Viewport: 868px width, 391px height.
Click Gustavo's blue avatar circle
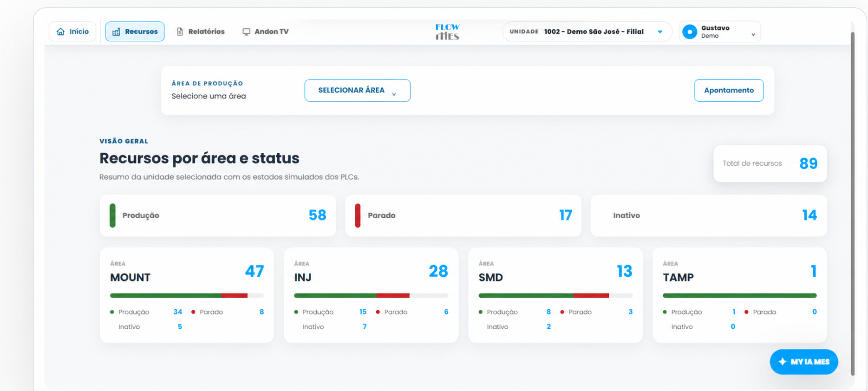click(x=690, y=32)
